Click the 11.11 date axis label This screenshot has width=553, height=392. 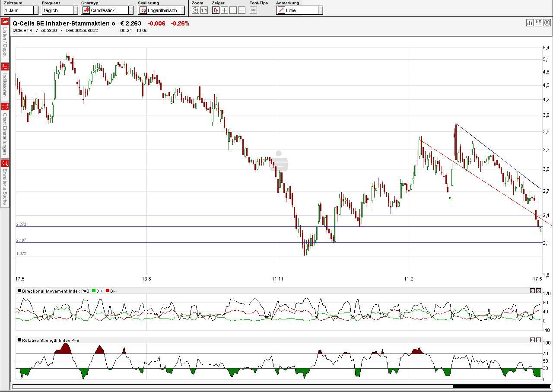pyautogui.click(x=277, y=279)
